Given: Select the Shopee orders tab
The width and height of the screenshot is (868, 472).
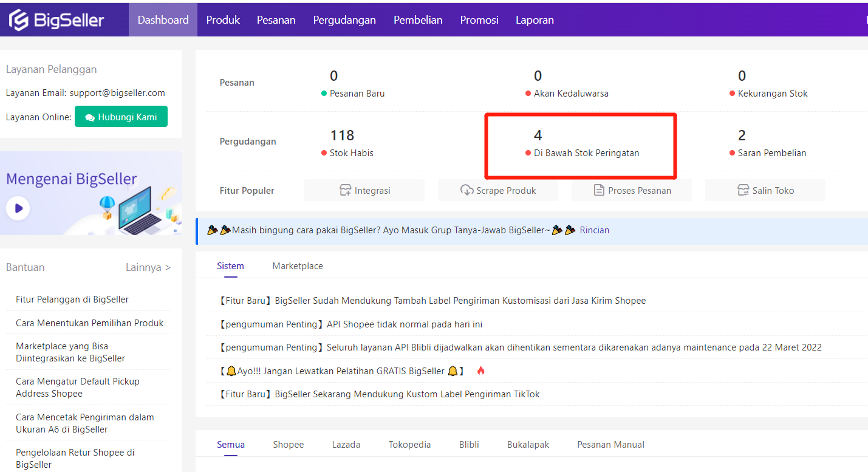Looking at the screenshot, I should 288,445.
